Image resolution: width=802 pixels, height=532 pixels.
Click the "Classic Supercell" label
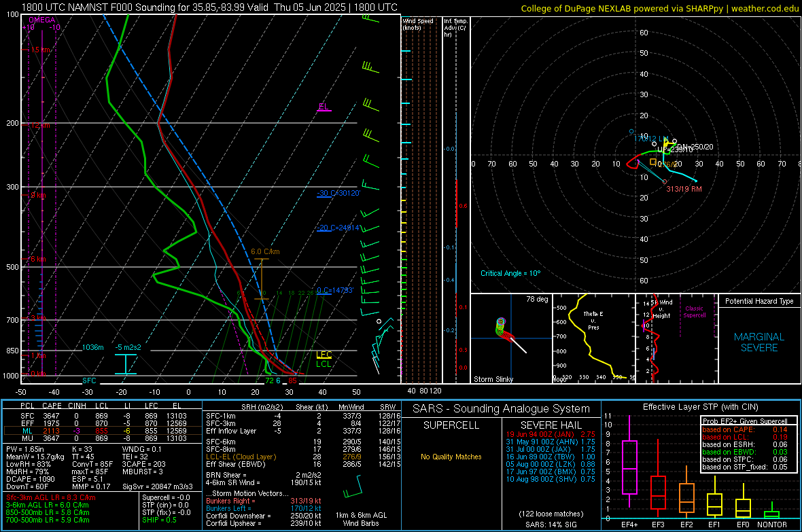click(x=694, y=312)
